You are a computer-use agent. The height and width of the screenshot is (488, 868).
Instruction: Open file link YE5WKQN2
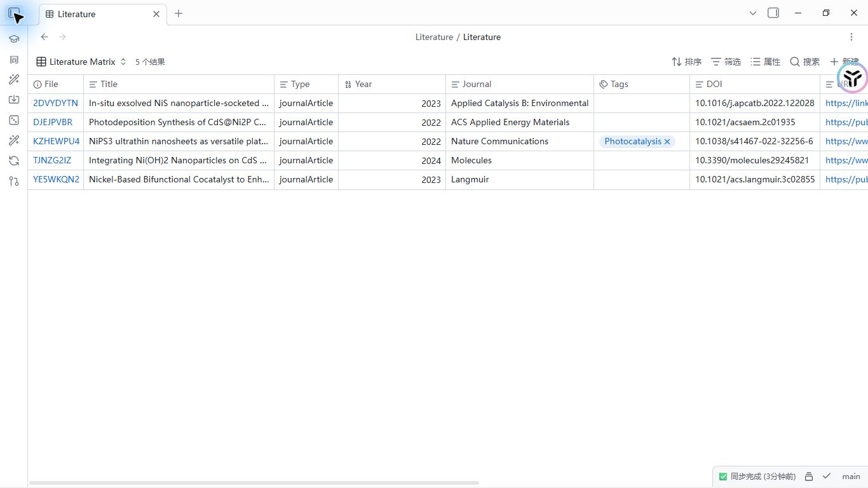[x=57, y=179]
